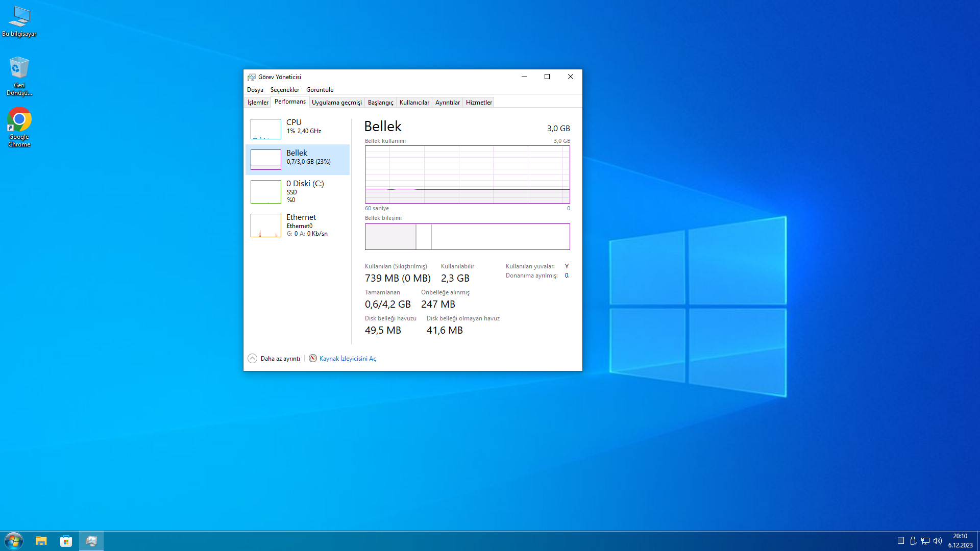Click the Kaynak İzleyicisi icon
Screen dimensions: 980x551
313,359
